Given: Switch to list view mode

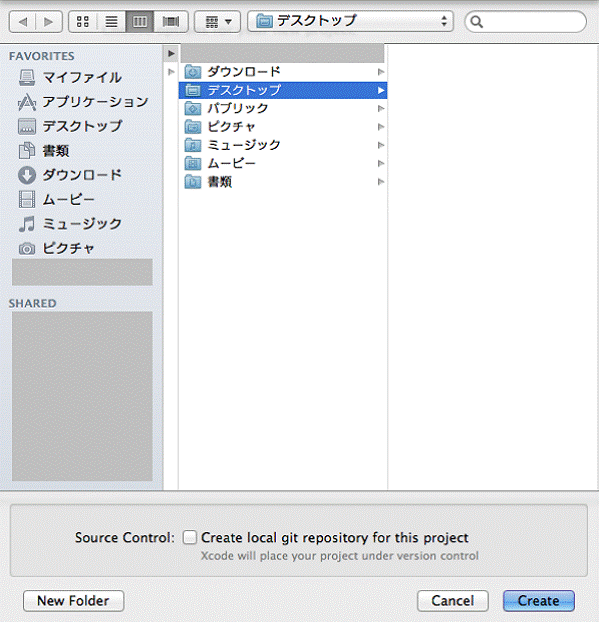Looking at the screenshot, I should pos(111,21).
